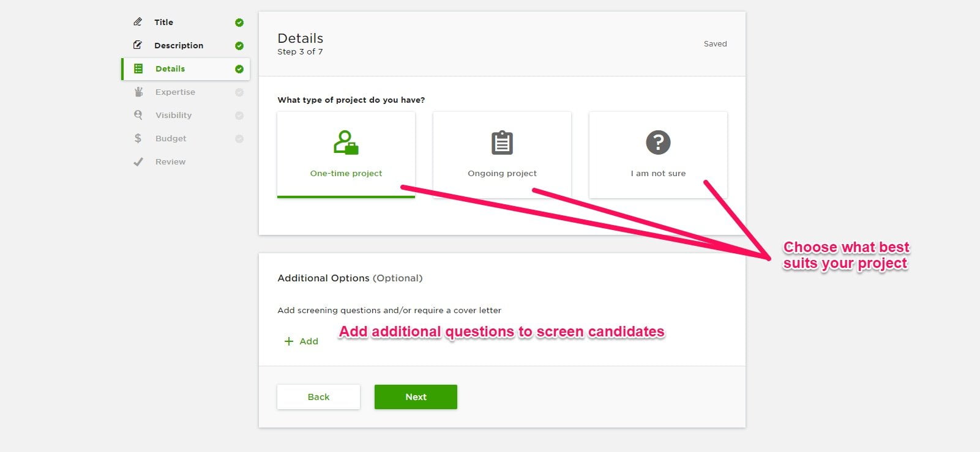Click the dollar sign Budget icon
Screen dimensions: 980x452
pyautogui.click(x=138, y=138)
